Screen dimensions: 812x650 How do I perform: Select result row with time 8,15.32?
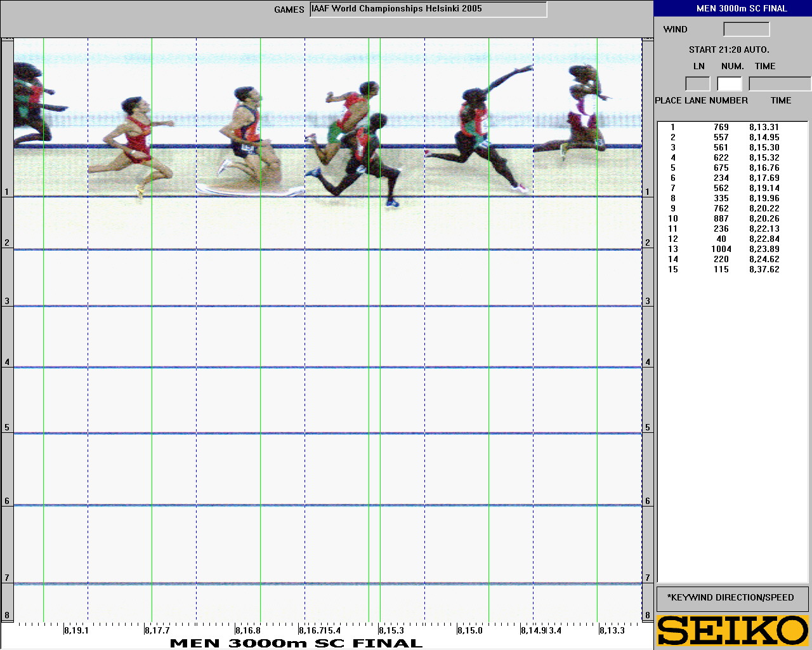click(721, 157)
